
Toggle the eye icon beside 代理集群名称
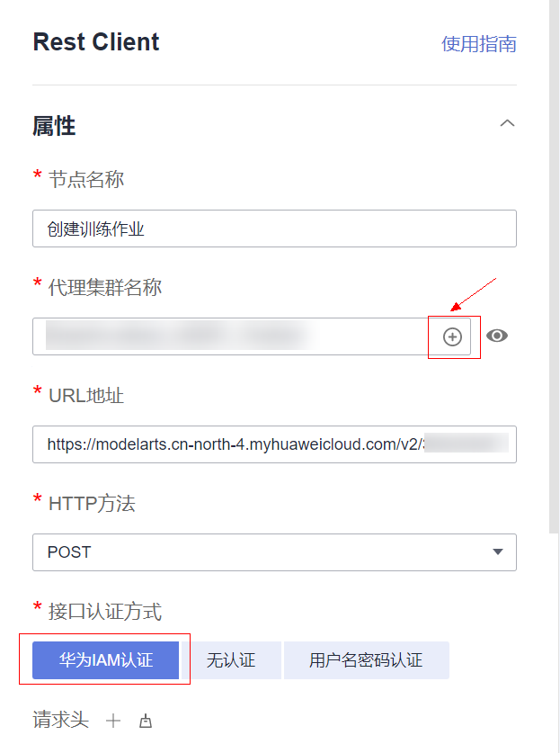tap(497, 336)
